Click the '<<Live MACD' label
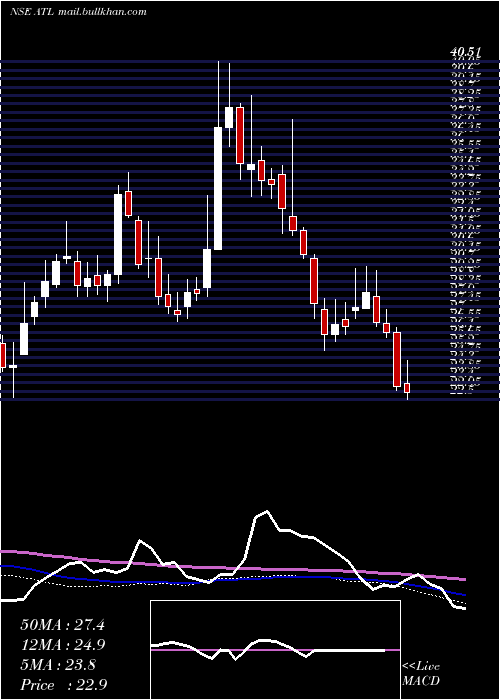This screenshot has width=500, height=700. 421,674
